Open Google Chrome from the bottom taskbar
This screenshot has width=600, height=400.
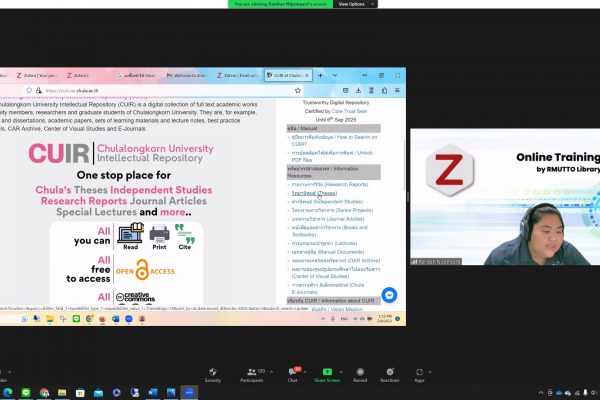[x=44, y=392]
